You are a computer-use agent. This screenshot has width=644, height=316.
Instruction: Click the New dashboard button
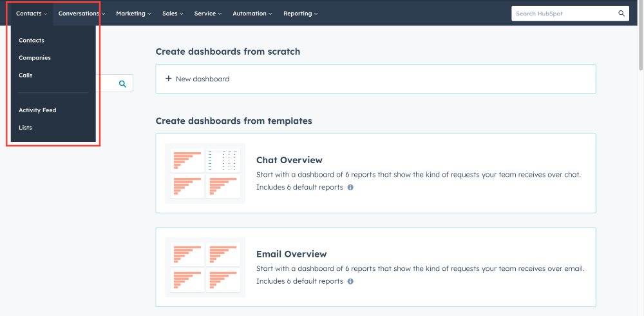376,79
